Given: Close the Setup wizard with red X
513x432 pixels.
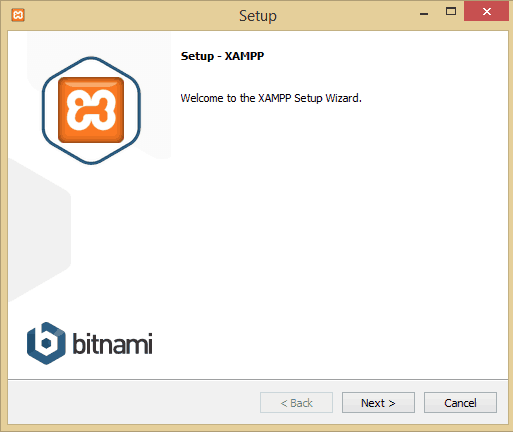Looking at the screenshot, I should tap(486, 12).
